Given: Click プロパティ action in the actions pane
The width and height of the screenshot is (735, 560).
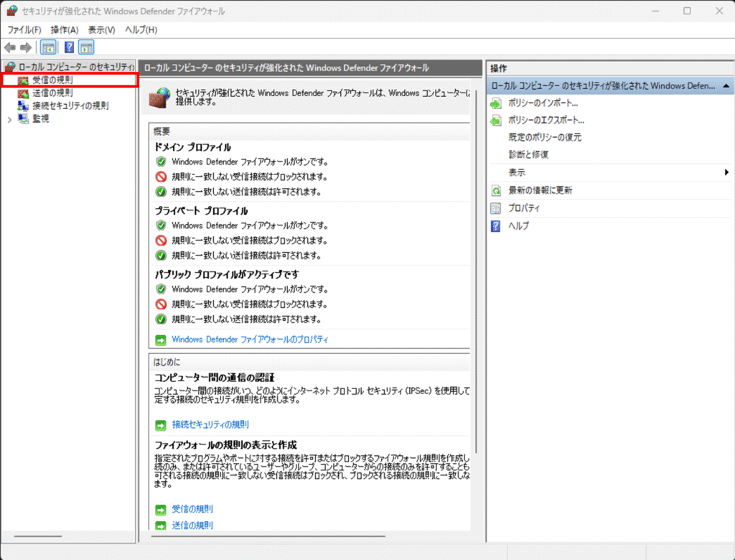Looking at the screenshot, I should (524, 208).
